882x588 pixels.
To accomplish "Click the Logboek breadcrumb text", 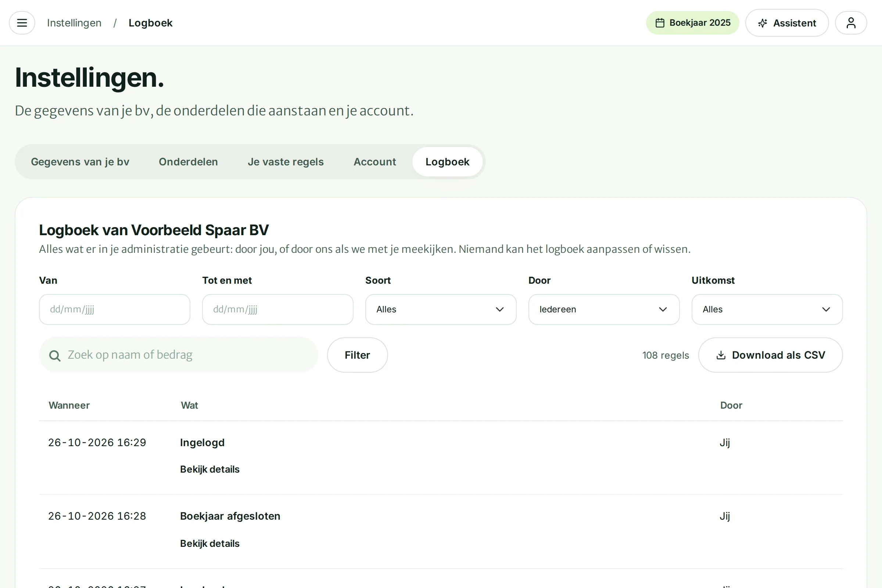I will point(150,23).
